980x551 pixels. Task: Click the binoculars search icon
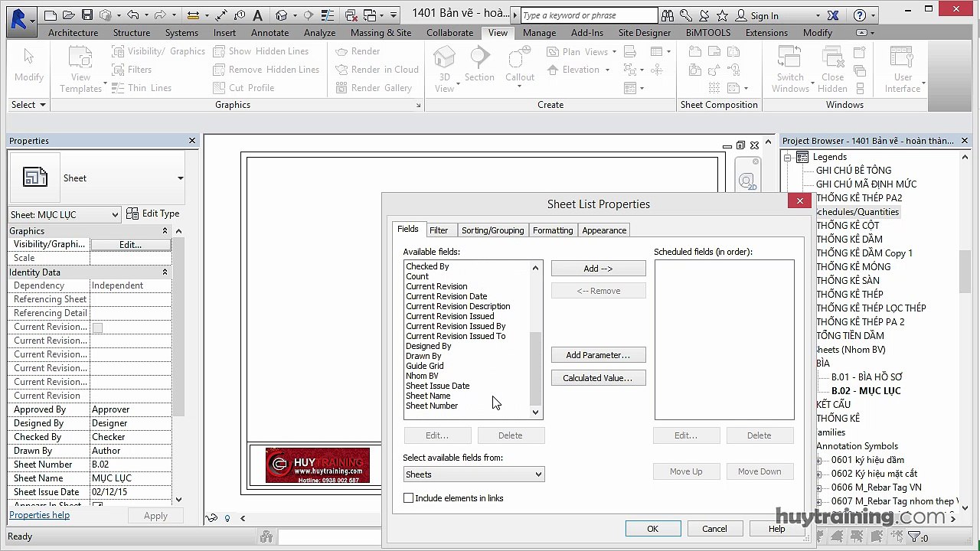click(x=668, y=15)
